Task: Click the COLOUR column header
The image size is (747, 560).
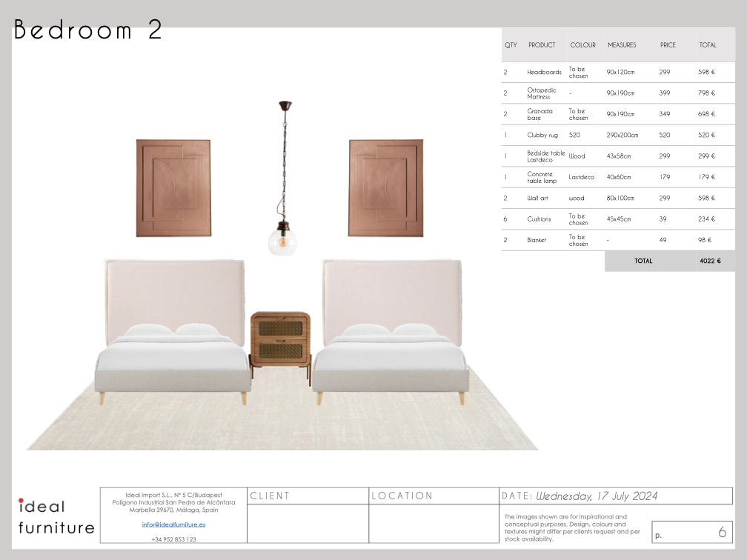Action: [x=583, y=44]
